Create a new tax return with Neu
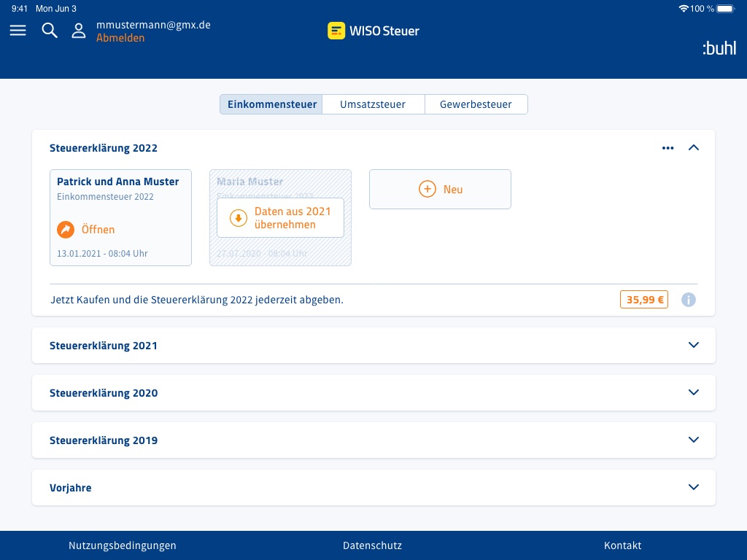The width and height of the screenshot is (747, 560). coord(440,190)
